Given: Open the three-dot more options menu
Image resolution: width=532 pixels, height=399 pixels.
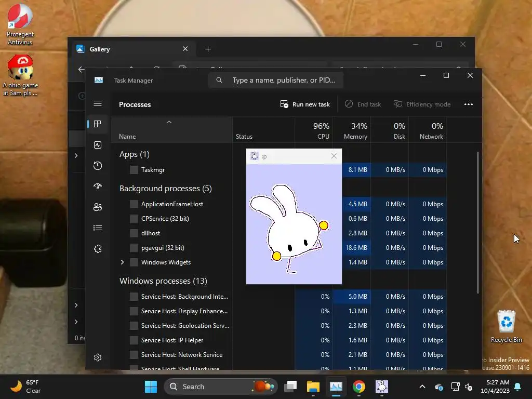Looking at the screenshot, I should (x=469, y=104).
